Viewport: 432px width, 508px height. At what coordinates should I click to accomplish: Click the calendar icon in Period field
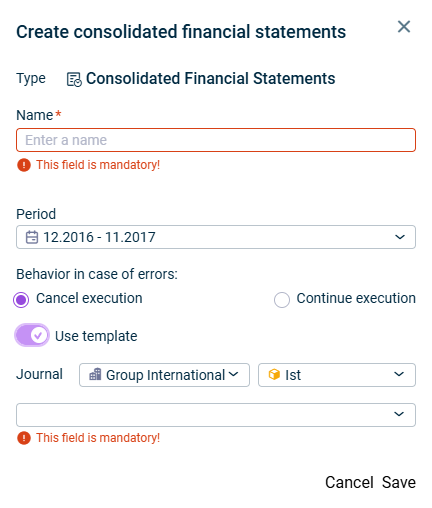pos(32,237)
